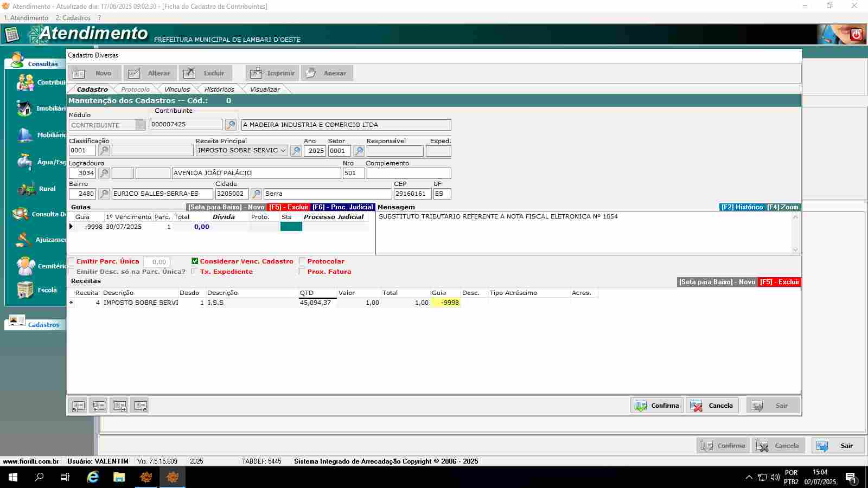Click the teal Sts status cell
Viewport: 868px width, 488px height.
(x=291, y=227)
